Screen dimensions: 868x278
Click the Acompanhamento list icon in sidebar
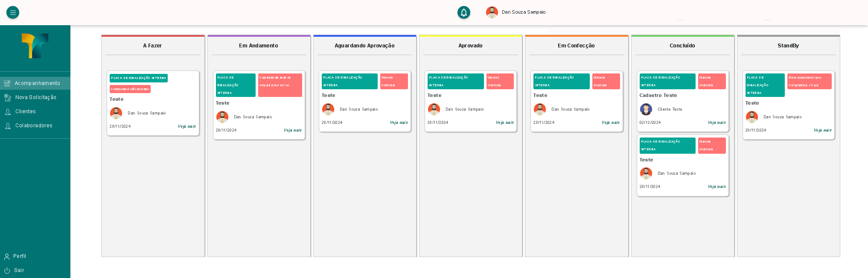click(x=7, y=83)
